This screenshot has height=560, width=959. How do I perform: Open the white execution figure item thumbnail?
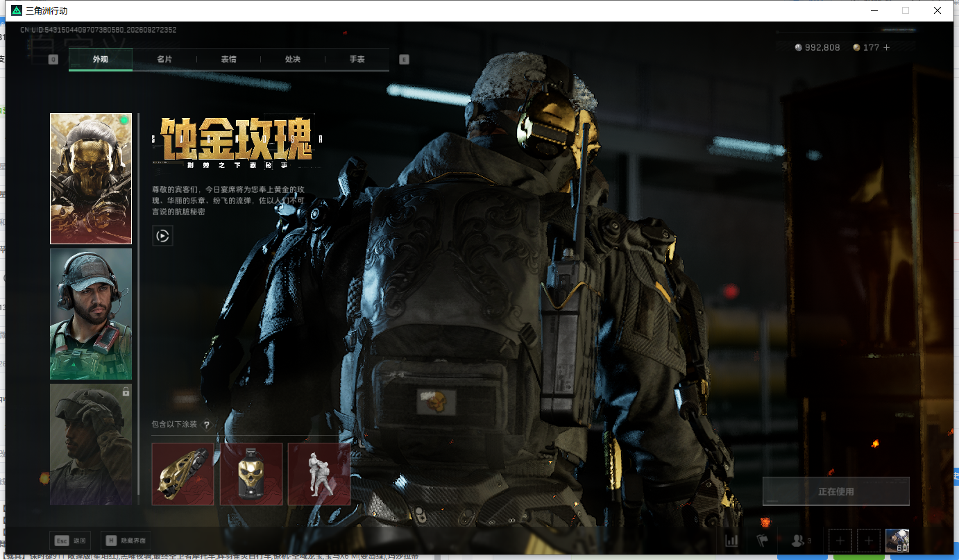(x=319, y=474)
